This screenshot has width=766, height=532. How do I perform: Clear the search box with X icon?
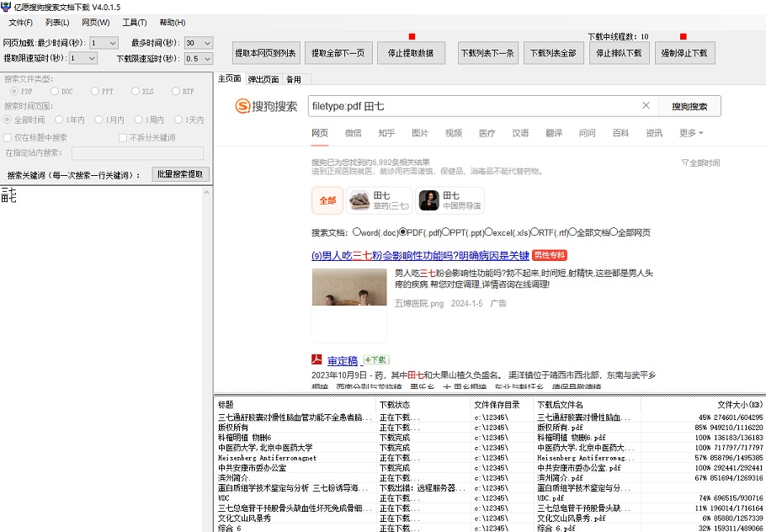(x=646, y=105)
